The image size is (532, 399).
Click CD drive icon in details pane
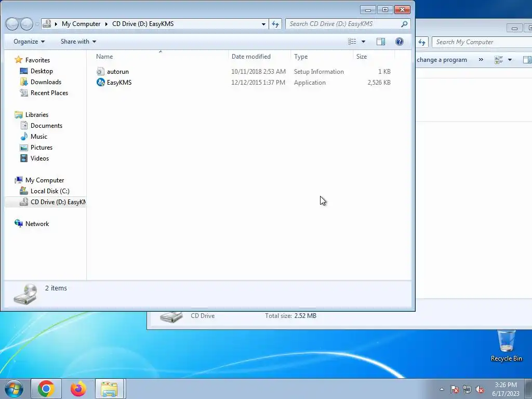[x=25, y=294]
